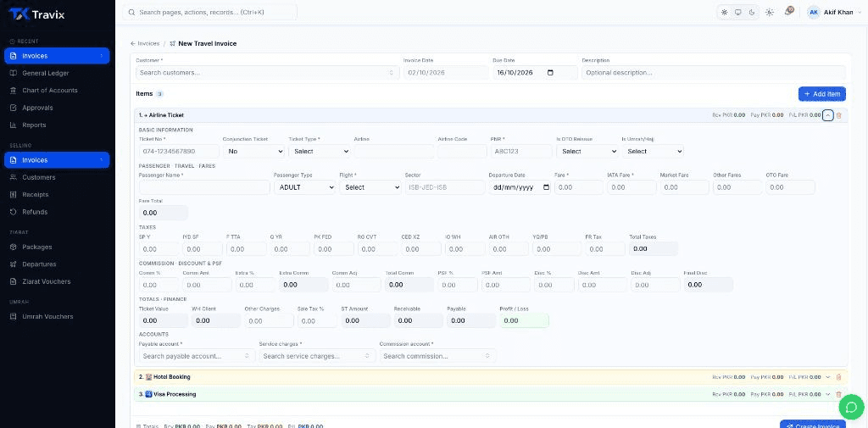Go to Approvals in sidebar
This screenshot has height=428, width=868.
coord(37,108)
